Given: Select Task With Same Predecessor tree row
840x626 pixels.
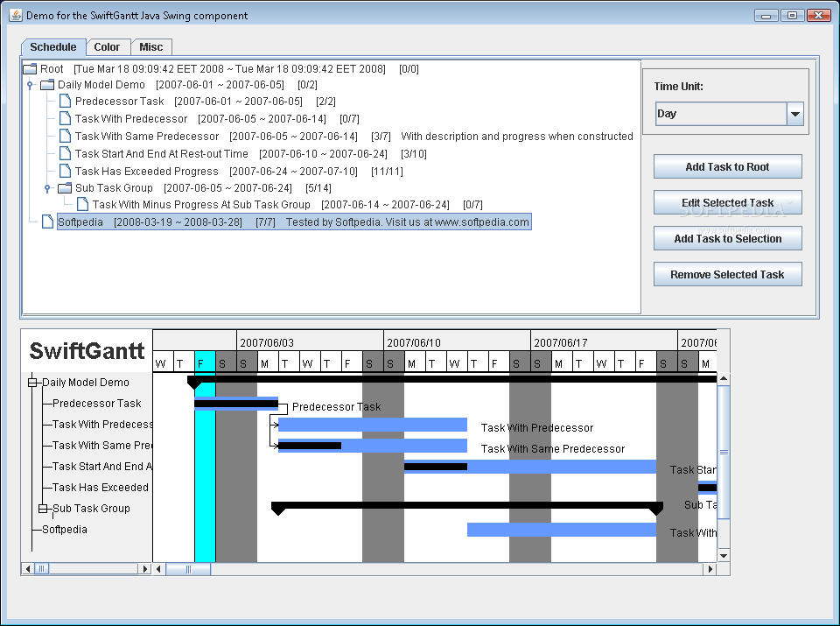Looking at the screenshot, I should (354, 136).
